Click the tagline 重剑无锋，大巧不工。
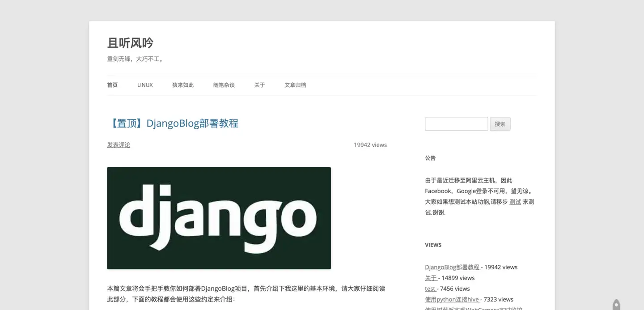Viewport: 644px width, 310px height. [x=136, y=59]
